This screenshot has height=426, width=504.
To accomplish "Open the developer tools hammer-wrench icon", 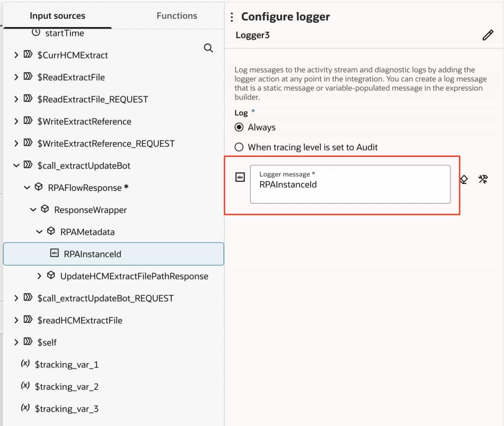I will tap(483, 180).
